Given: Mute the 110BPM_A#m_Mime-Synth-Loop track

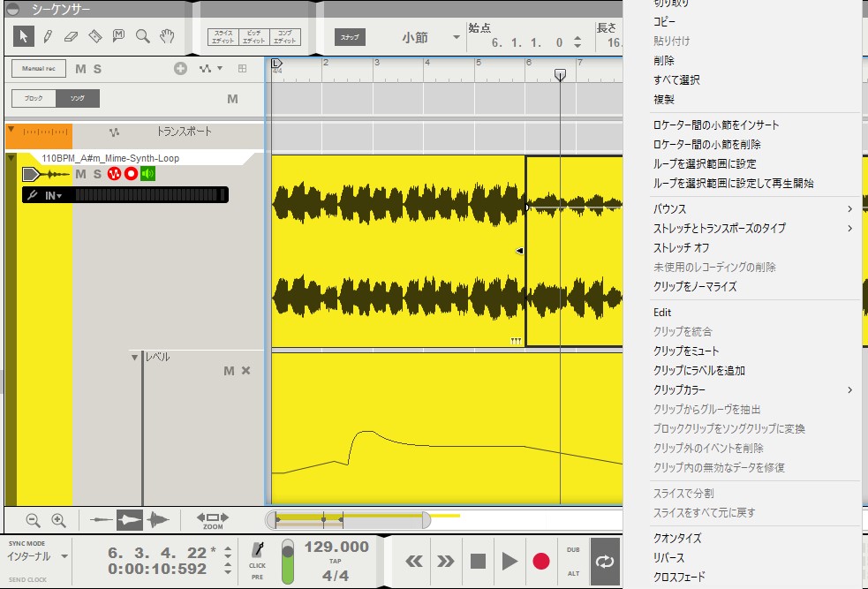Looking at the screenshot, I should [x=81, y=174].
